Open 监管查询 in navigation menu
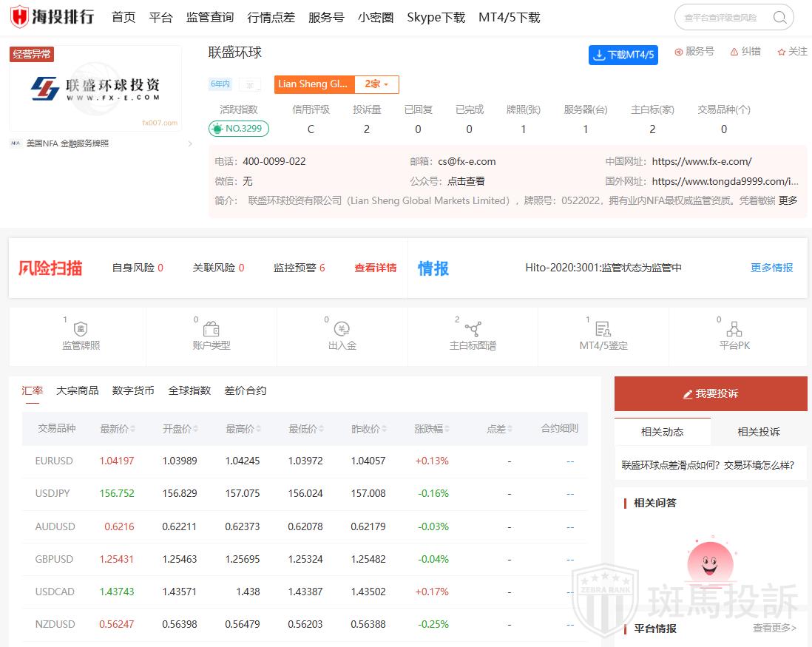This screenshot has width=812, height=647. [x=210, y=17]
